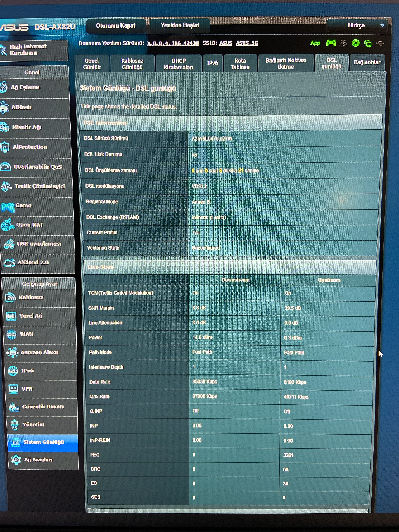Click the Upstream ES value 30
The width and height of the screenshot is (399, 532).
pyautogui.click(x=286, y=484)
